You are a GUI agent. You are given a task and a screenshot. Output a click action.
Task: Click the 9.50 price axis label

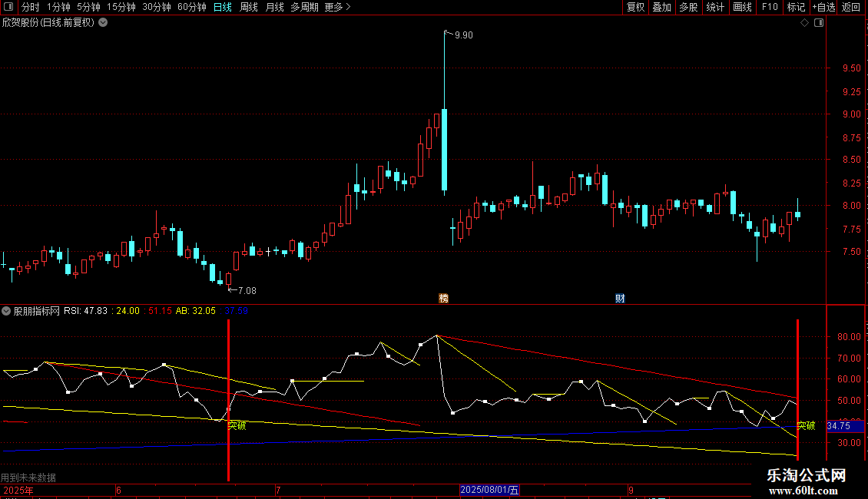pos(851,68)
